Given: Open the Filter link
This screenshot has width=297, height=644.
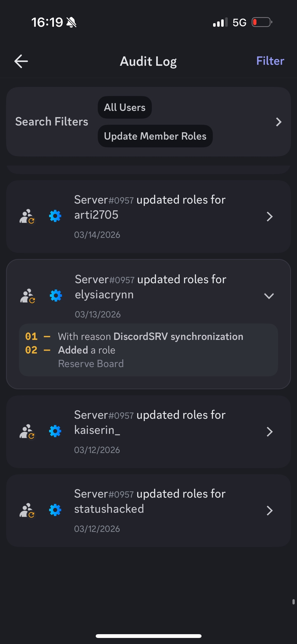Looking at the screenshot, I should pyautogui.click(x=270, y=61).
